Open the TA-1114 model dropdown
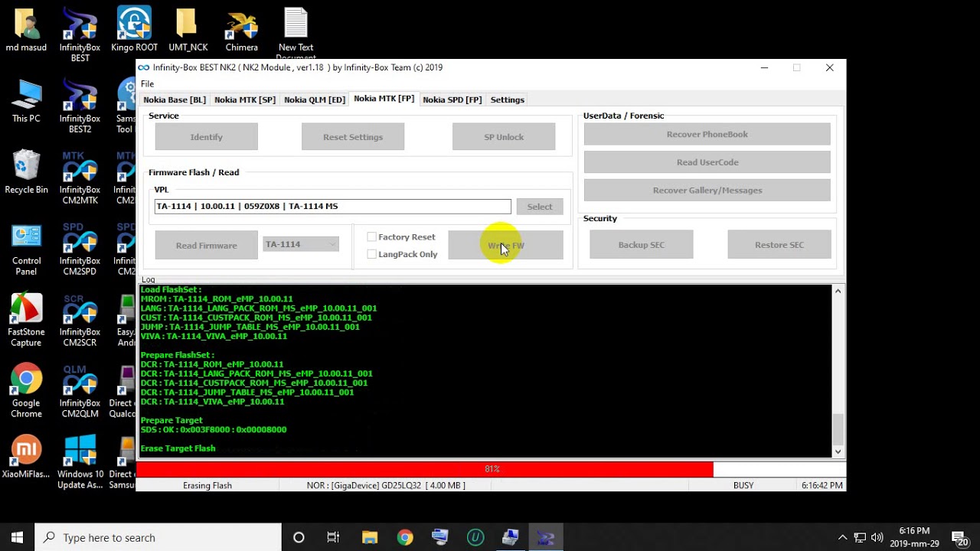 (x=300, y=244)
